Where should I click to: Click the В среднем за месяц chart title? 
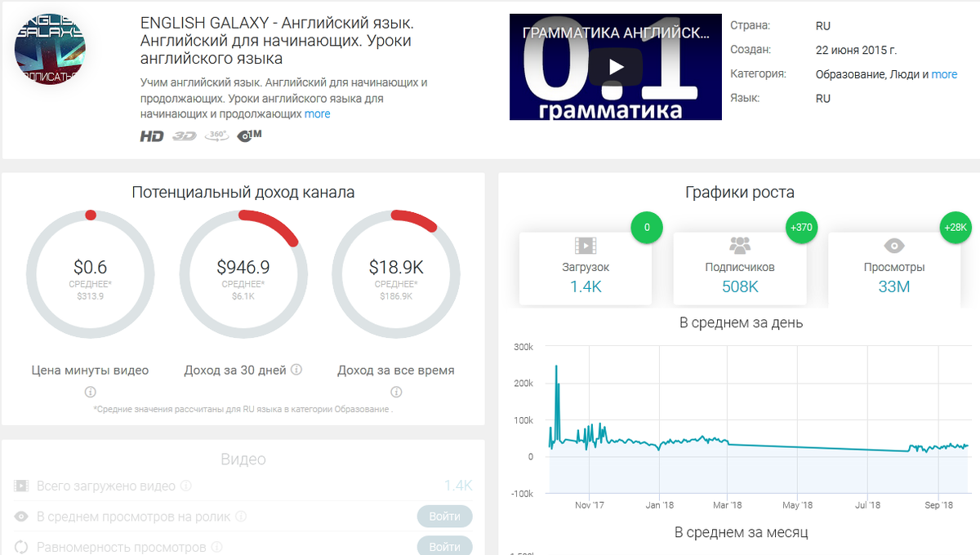(x=742, y=532)
